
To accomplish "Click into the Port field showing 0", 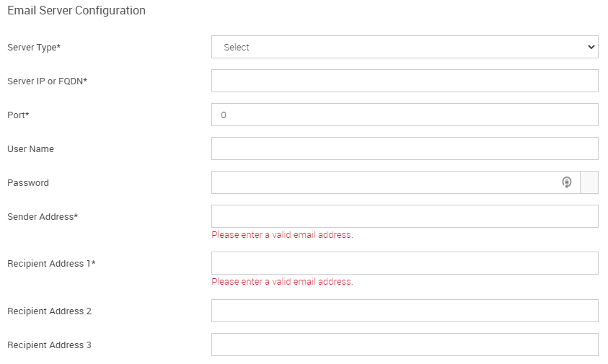I will pos(405,115).
